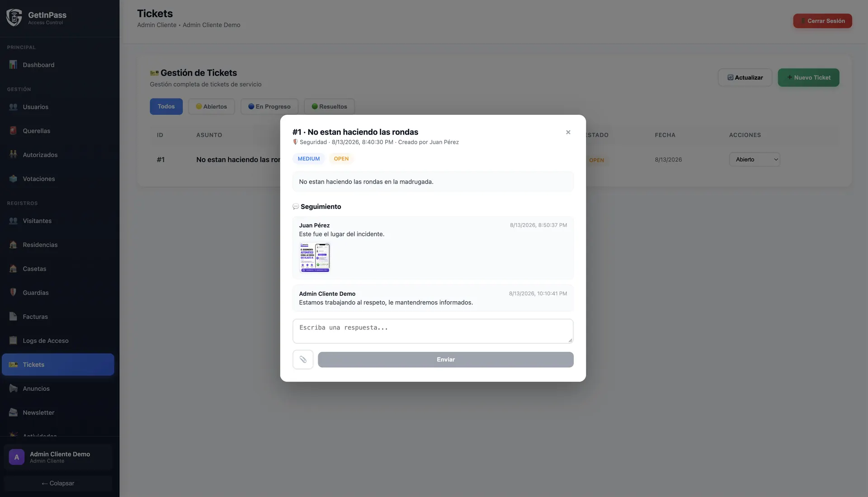Click the Usuarios people icon
The width and height of the screenshot is (868, 497).
13,107
